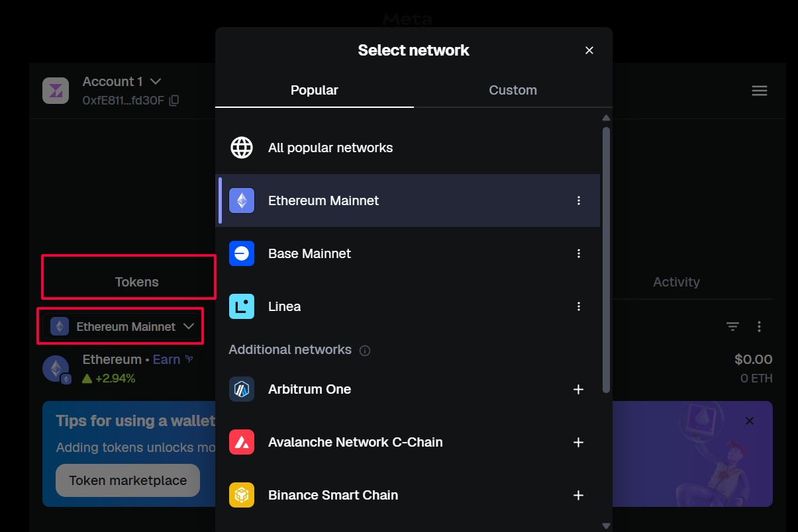Copy the account address 0xfE811...fd30F

click(x=174, y=101)
